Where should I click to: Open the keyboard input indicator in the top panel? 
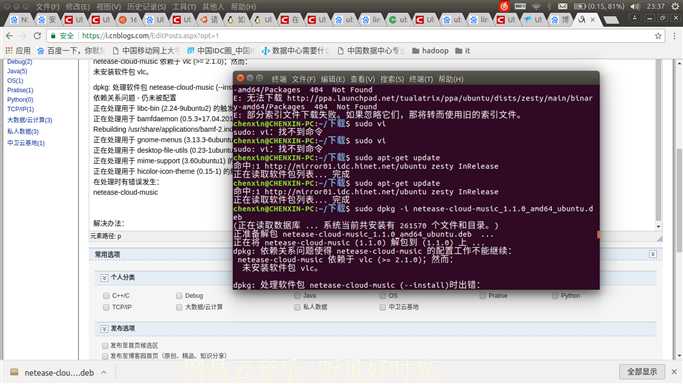(520, 6)
